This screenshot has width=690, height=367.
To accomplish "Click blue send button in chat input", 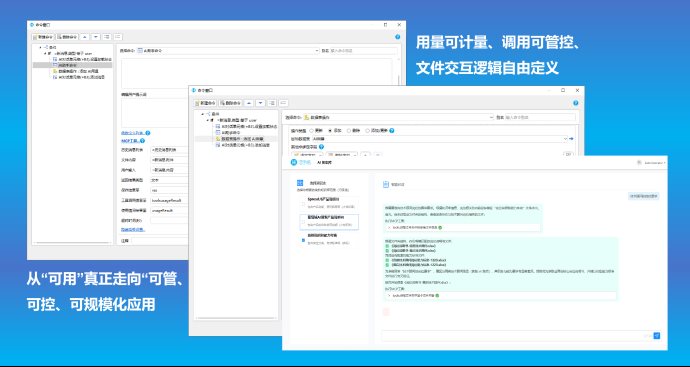I will pos(657,336).
